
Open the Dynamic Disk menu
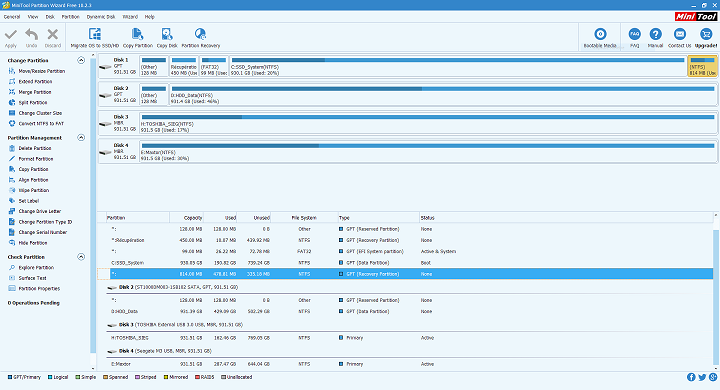(x=101, y=17)
